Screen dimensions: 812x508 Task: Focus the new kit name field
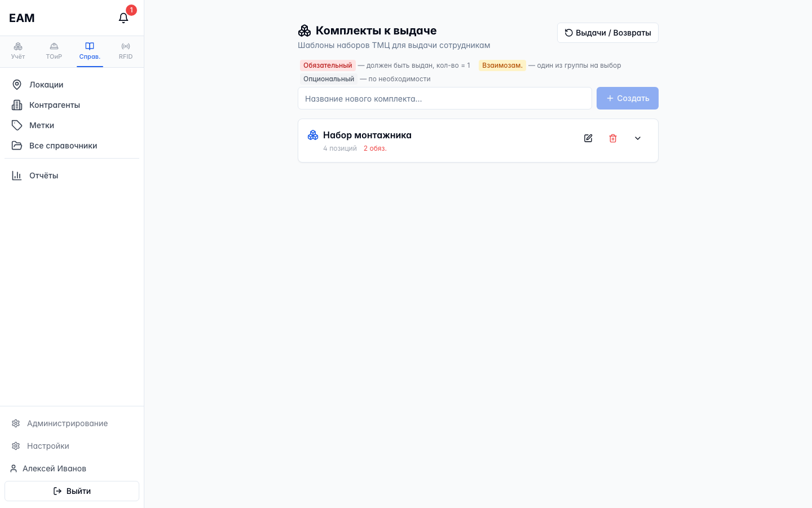(445, 98)
